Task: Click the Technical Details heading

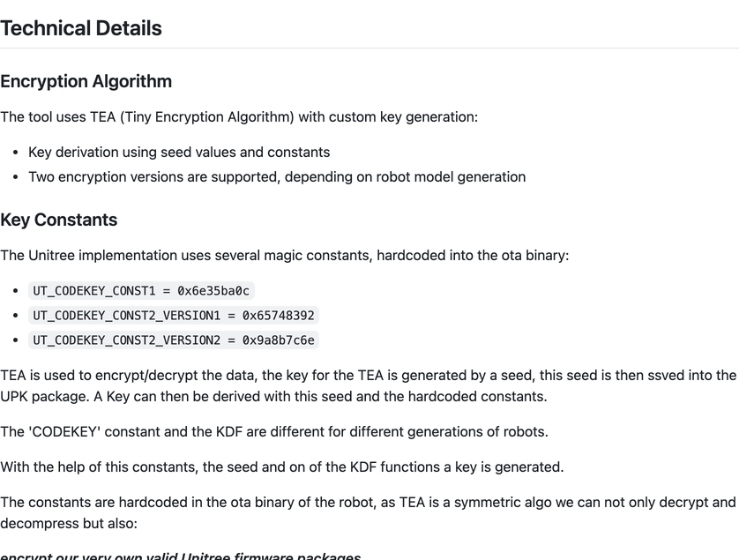Action: [x=81, y=28]
